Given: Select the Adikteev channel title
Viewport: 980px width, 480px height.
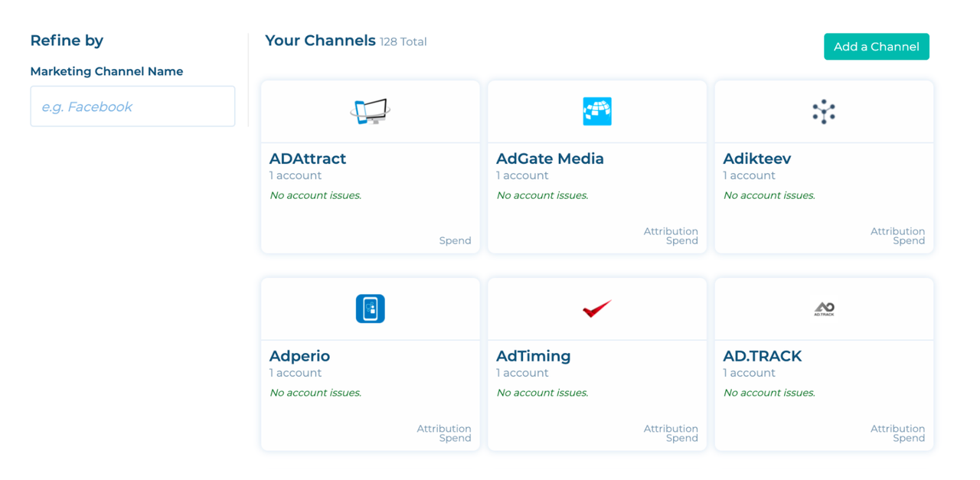Looking at the screenshot, I should click(x=756, y=158).
